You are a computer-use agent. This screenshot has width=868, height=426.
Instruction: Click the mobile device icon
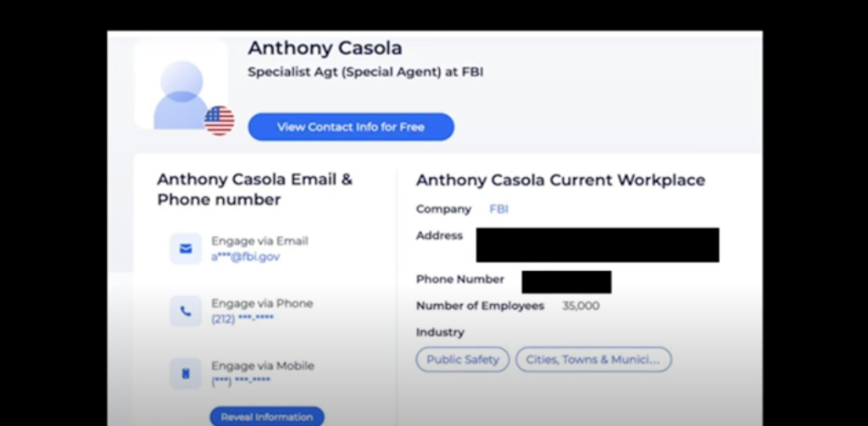point(186,374)
